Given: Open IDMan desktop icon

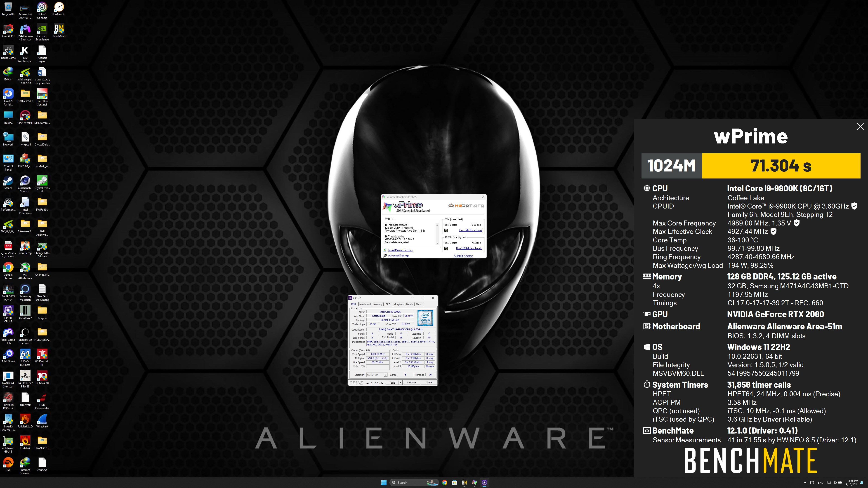Looking at the screenshot, I should tap(8, 74).
